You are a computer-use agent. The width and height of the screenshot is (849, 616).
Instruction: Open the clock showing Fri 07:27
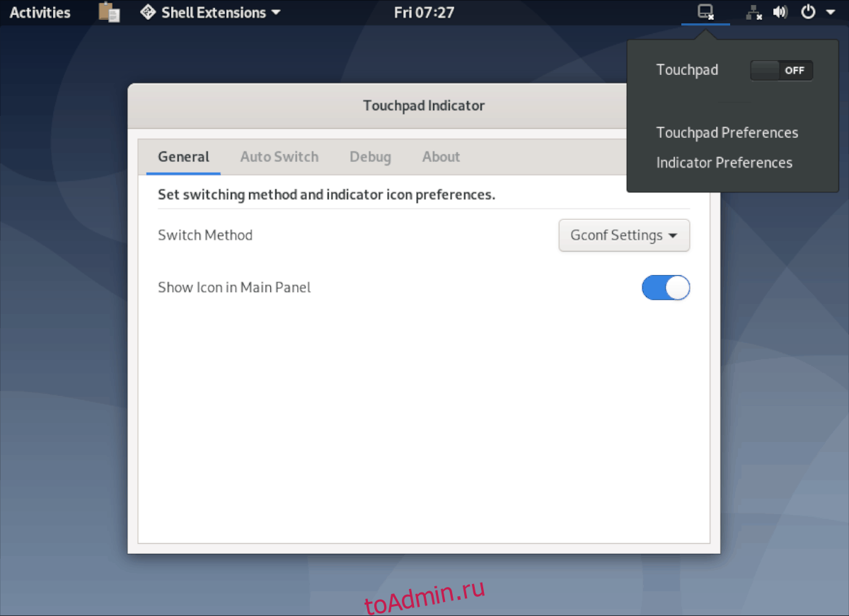(424, 12)
